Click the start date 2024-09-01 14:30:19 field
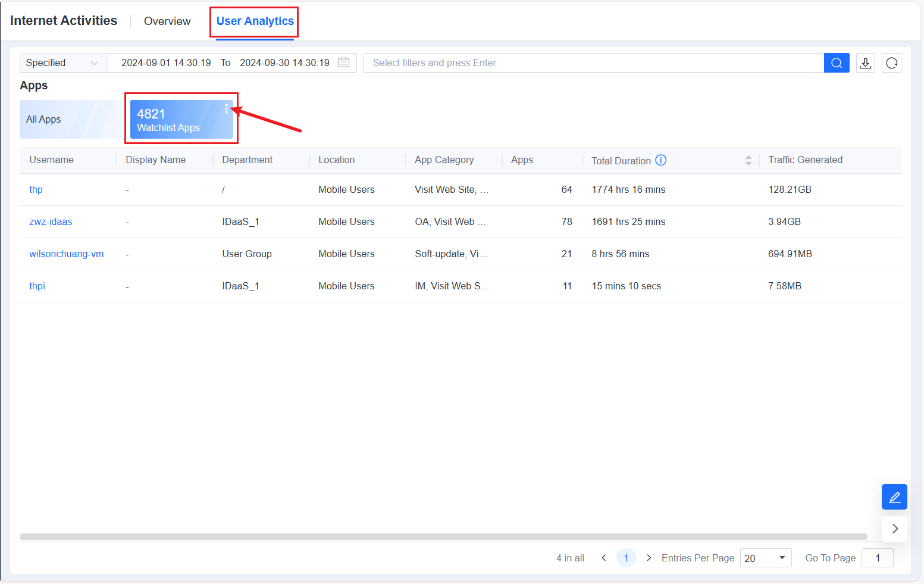 click(x=166, y=63)
